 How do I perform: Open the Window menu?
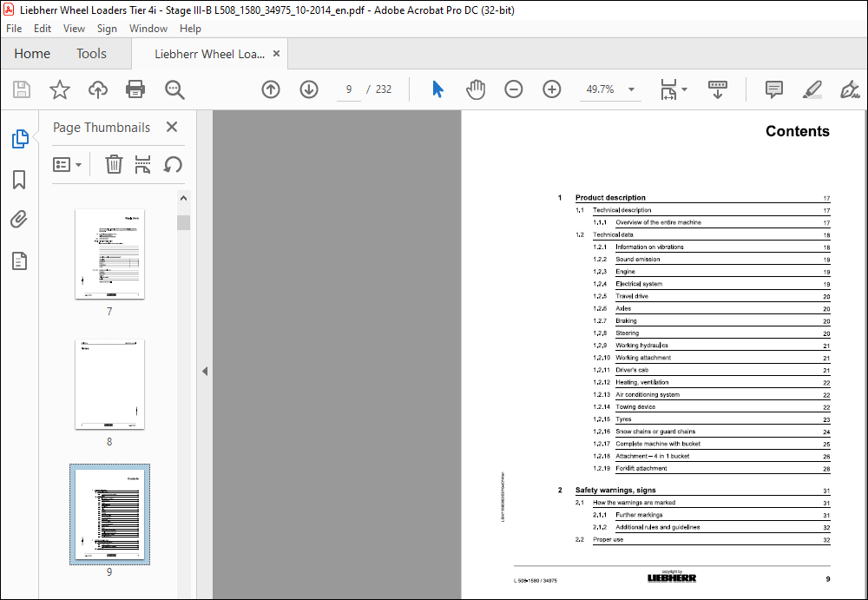[148, 29]
